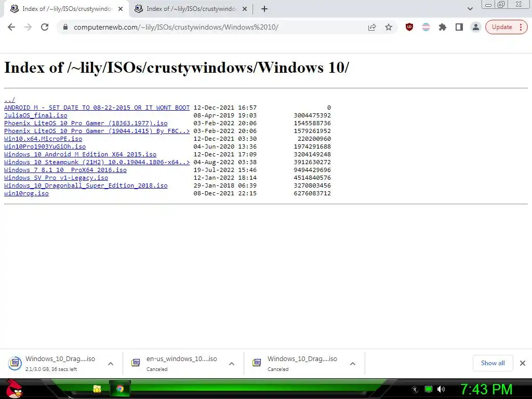Download Win10Pro1903YuGiOh.iso
Screen dimensions: 532x399
tap(45, 147)
